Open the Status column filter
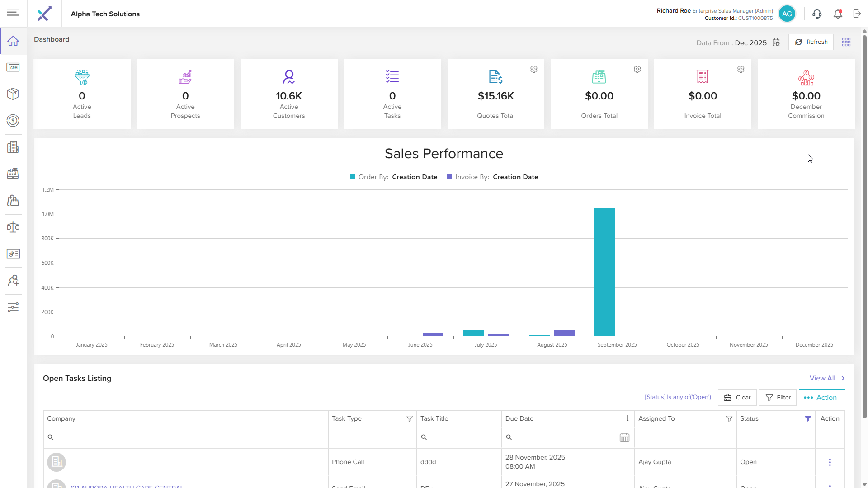 click(808, 419)
